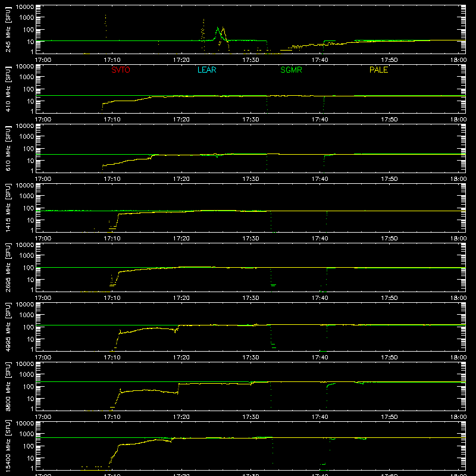Select the 410 MHz [SFU] axis label
Image resolution: width=476 pixels, height=476 pixels.
pyautogui.click(x=8, y=89)
